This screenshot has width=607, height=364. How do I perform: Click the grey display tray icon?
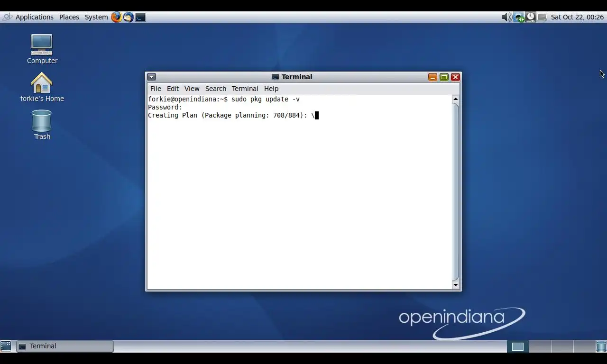click(542, 17)
